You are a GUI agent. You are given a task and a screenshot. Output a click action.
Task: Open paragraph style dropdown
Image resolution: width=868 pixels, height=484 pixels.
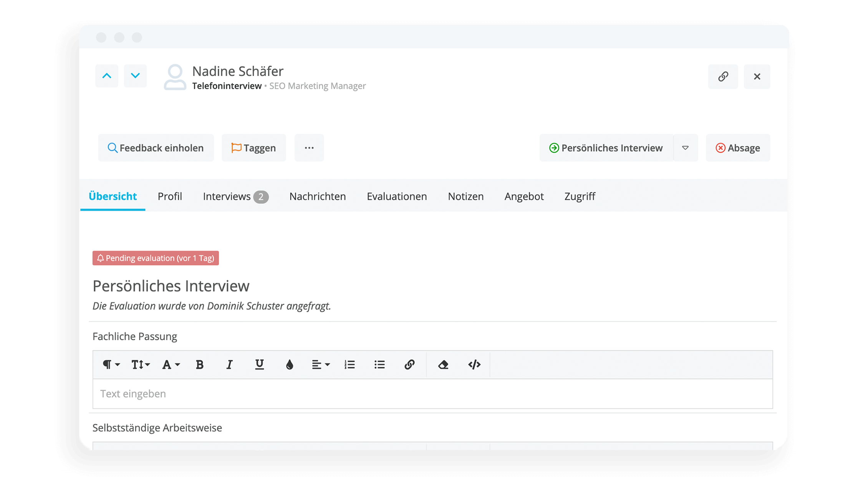click(109, 364)
